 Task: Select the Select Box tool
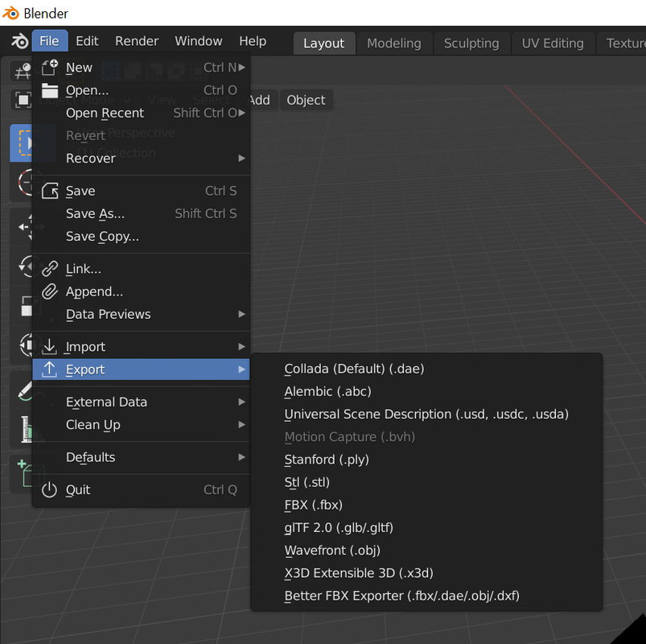click(22, 142)
